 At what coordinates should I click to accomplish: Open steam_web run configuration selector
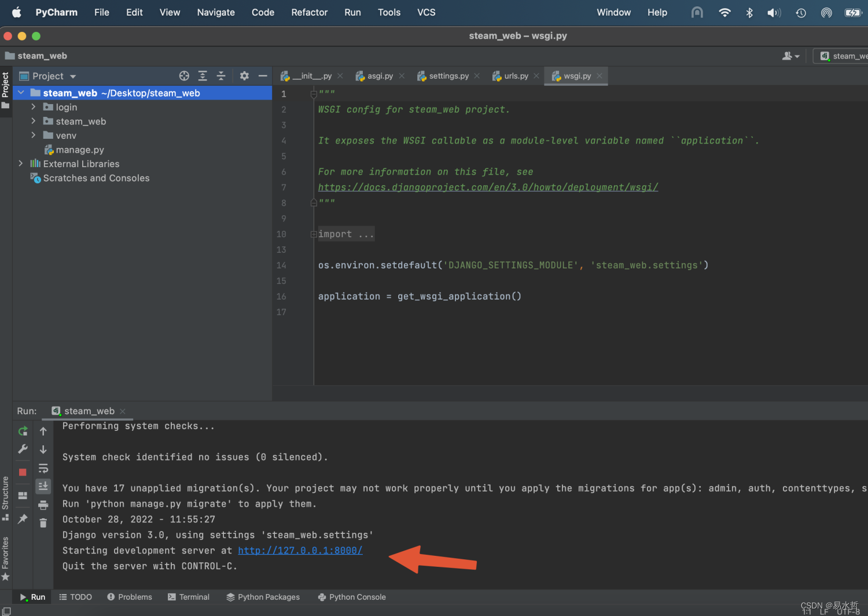pyautogui.click(x=842, y=56)
